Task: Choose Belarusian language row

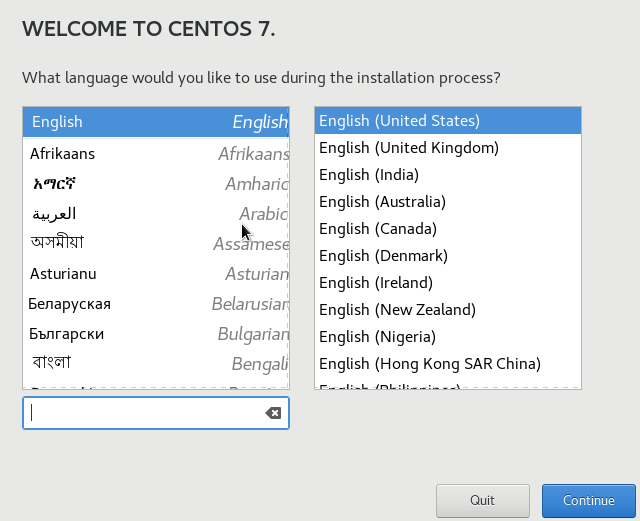Action: tap(155, 304)
